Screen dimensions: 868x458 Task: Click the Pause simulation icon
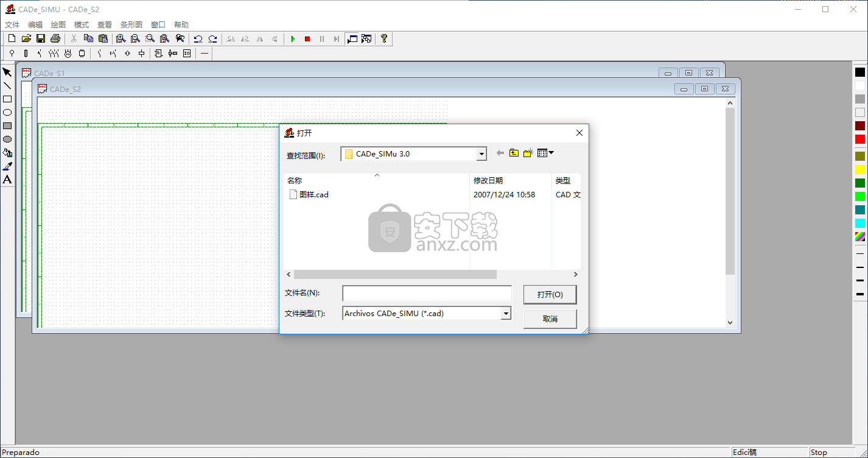[322, 39]
